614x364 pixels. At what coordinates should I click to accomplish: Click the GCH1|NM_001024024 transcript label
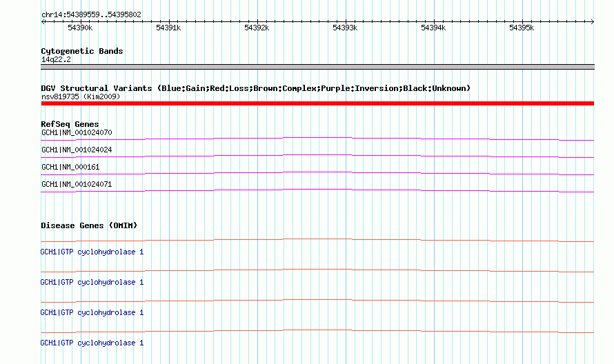(77, 150)
